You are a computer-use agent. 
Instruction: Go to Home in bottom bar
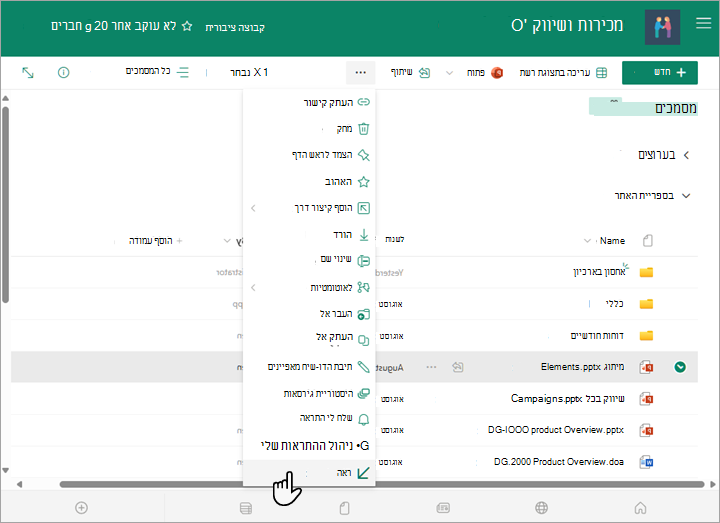640,508
